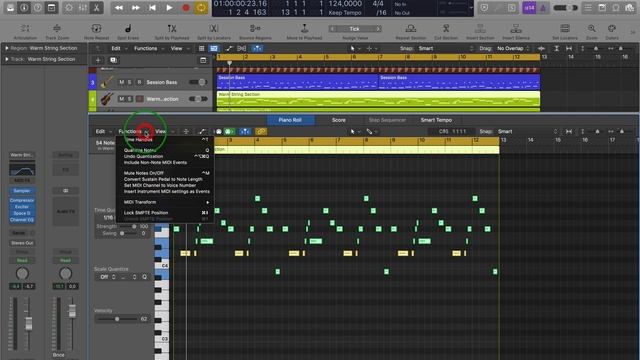This screenshot has height=360, width=640.
Task: Solo the Session Bass track
Action: 129,82
